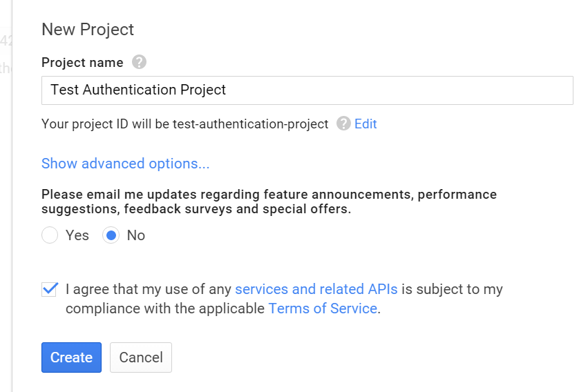Click into the Project name text field
579x392 pixels.
tap(307, 90)
